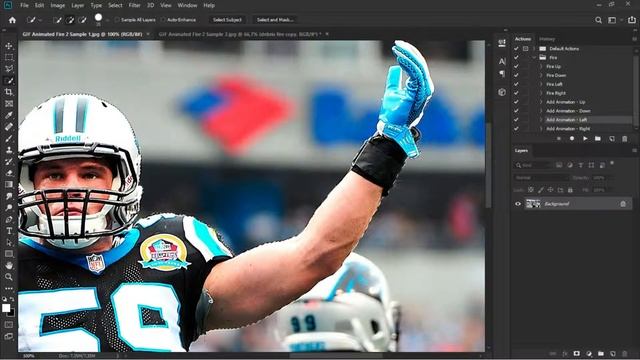This screenshot has width=640, height=360.
Task: Open the Window menu
Action: 187,5
